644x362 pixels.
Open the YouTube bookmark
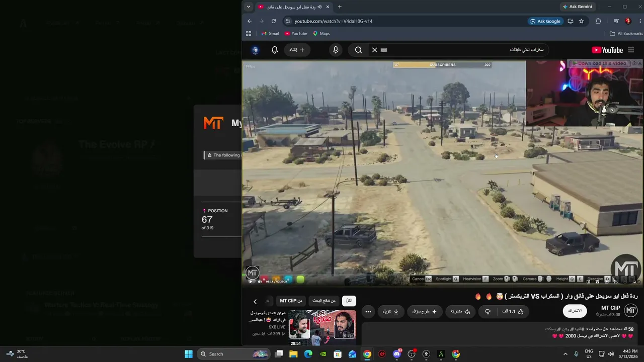pyautogui.click(x=296, y=34)
